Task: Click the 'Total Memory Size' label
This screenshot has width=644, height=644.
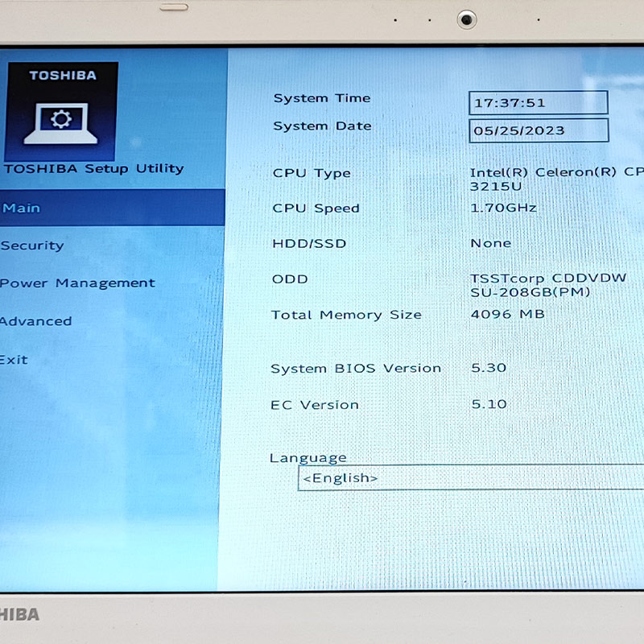Action: click(x=346, y=315)
